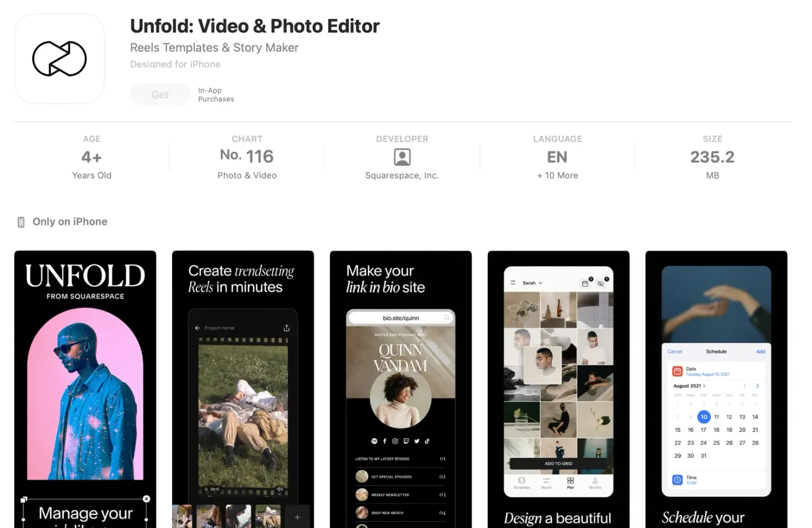Open the "Schedule your" calendar screenshot
This screenshot has height=528, width=812.
(717, 389)
